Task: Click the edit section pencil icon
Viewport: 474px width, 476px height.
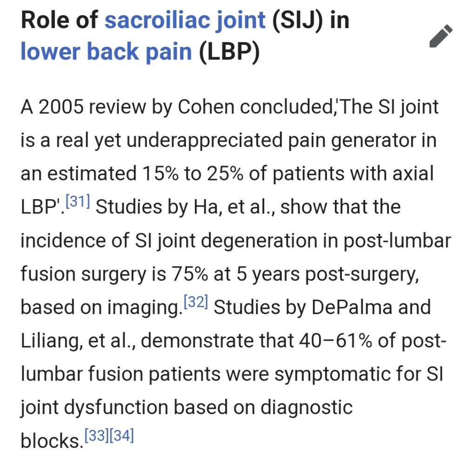Action: point(440,36)
